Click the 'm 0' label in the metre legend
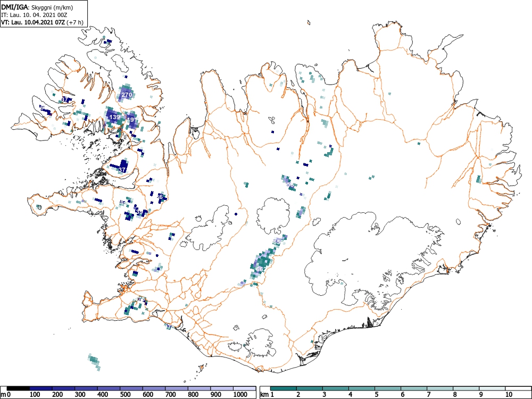This screenshot has height=399, width=532. coord(6,395)
